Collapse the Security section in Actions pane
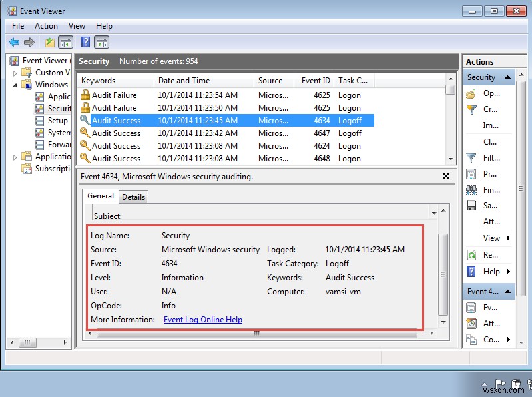This screenshot has height=397, width=532. [x=507, y=77]
